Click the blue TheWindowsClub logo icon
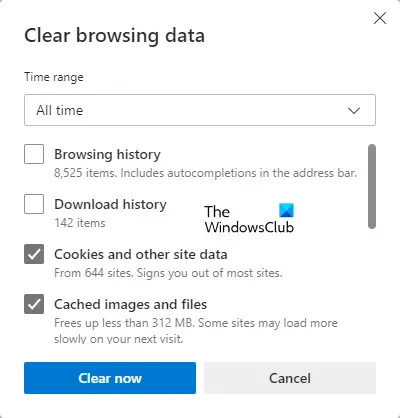Screen dimensions: 400x418 286,210
